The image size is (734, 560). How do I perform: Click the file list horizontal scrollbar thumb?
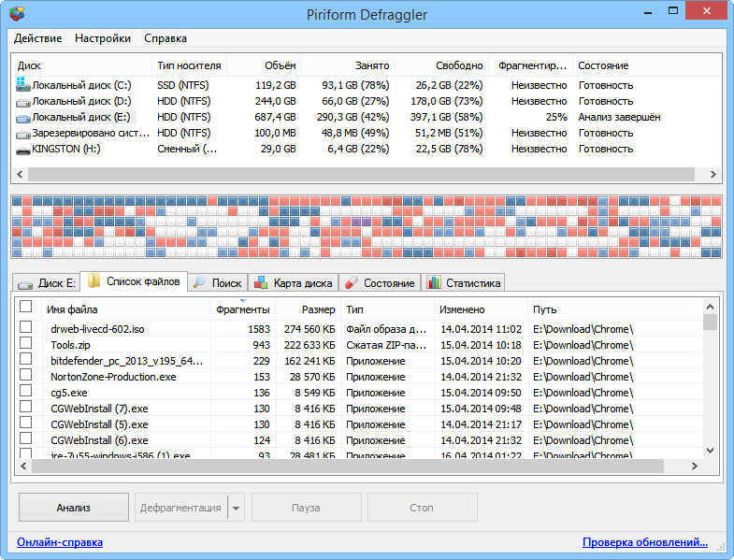click(x=348, y=466)
